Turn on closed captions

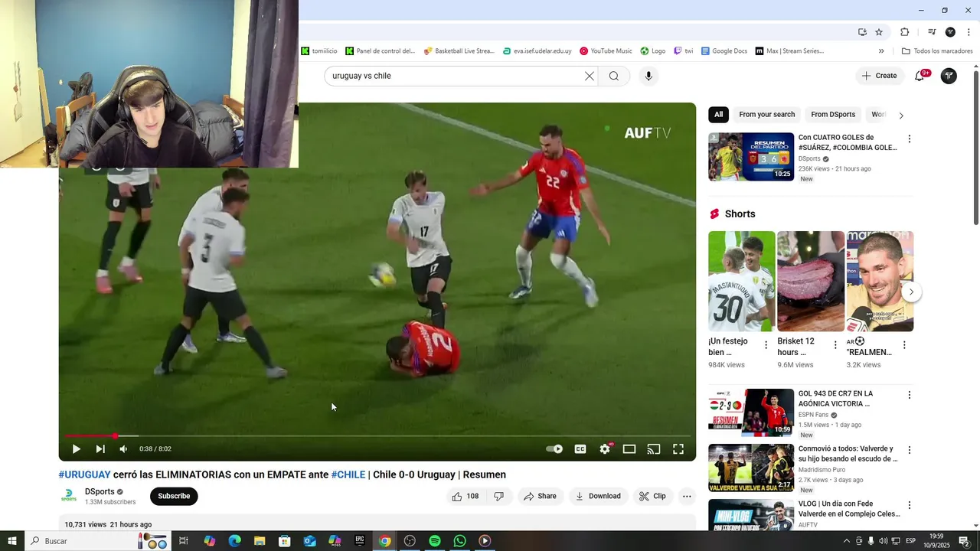[580, 449]
